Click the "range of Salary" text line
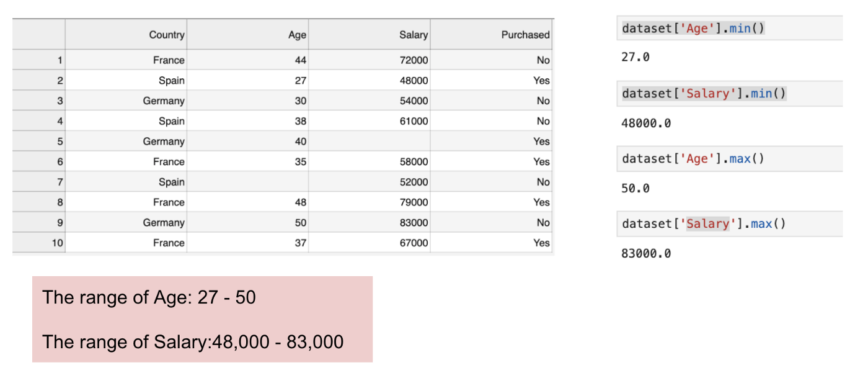This screenshot has height=383, width=868. (193, 341)
